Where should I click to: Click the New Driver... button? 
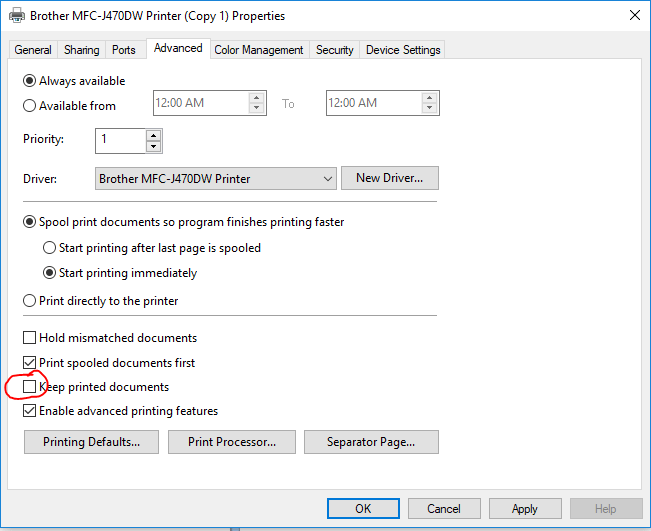(389, 178)
